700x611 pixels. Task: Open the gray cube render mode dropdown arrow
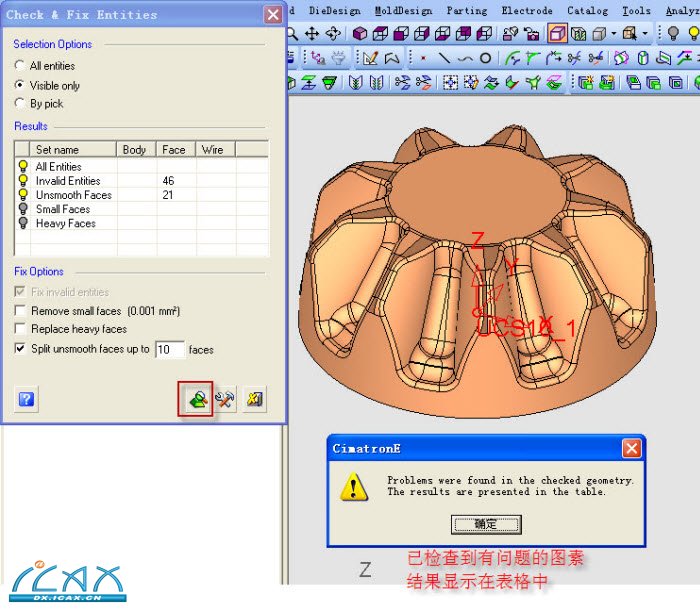click(x=614, y=33)
